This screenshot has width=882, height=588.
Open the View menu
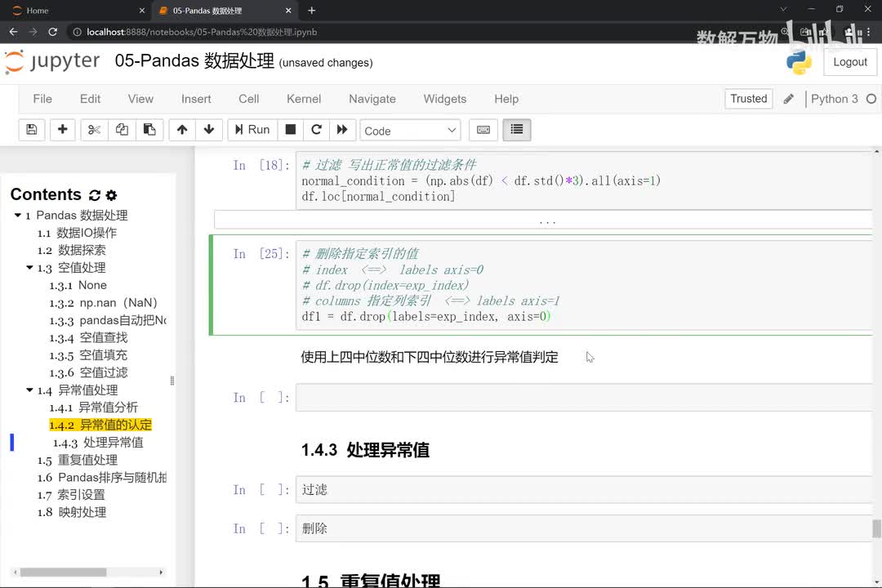coord(140,99)
